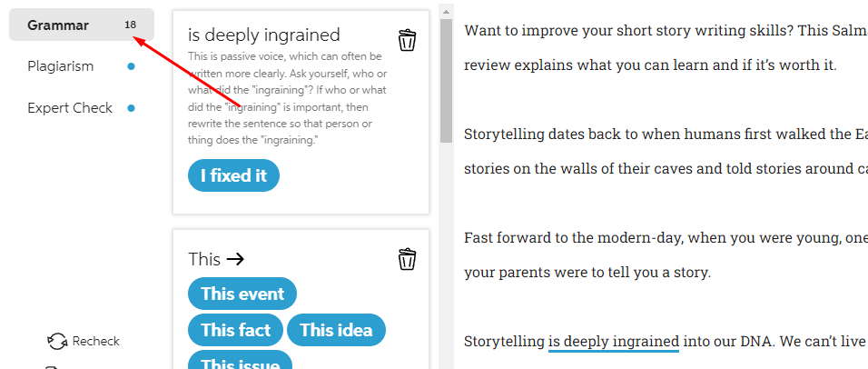
Task: Click the scrollbar up arrow
Action: point(446,11)
